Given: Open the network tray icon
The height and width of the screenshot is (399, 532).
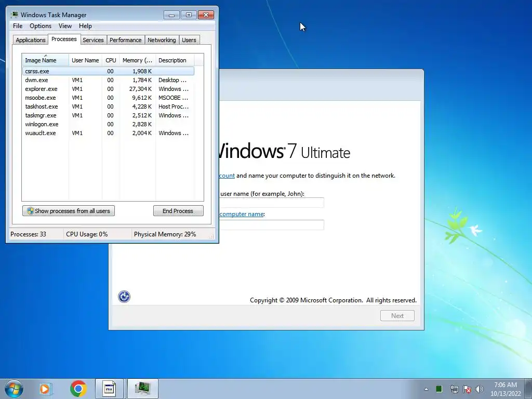Looking at the screenshot, I should tap(454, 389).
